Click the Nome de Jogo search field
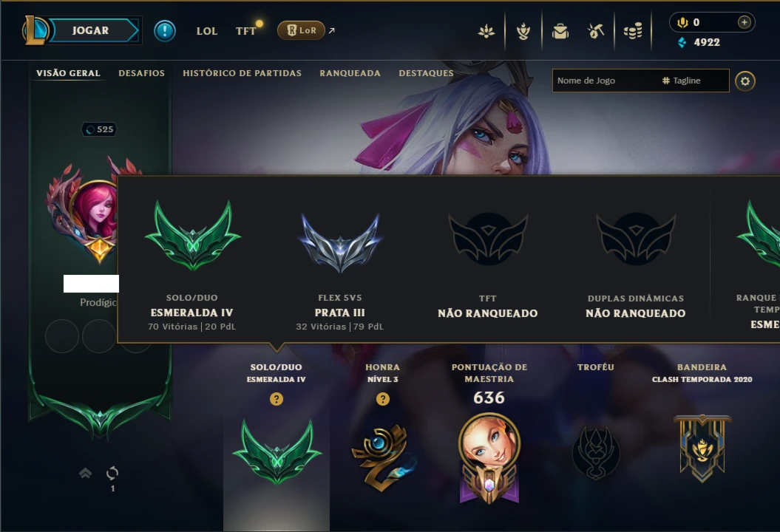 pos(641,81)
